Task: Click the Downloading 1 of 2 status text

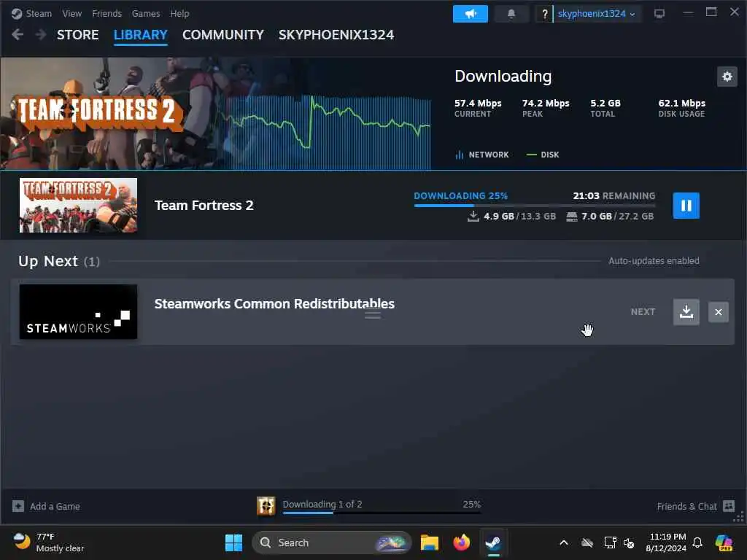Action: tap(322, 504)
